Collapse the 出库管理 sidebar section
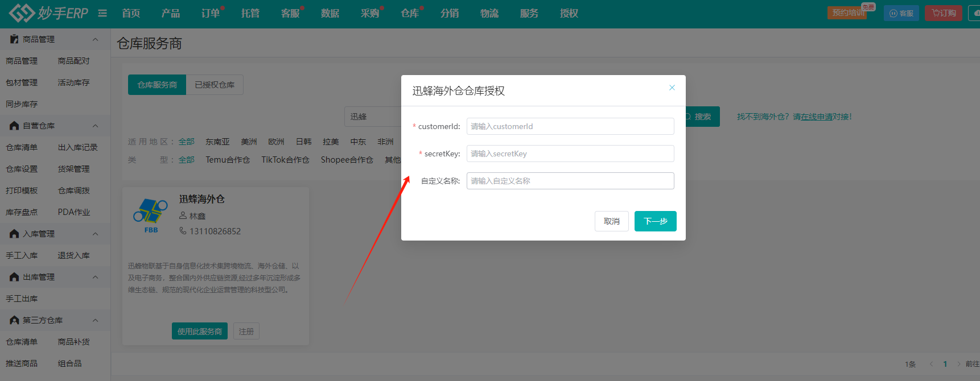Viewport: 980px width, 381px height. pyautogui.click(x=96, y=277)
